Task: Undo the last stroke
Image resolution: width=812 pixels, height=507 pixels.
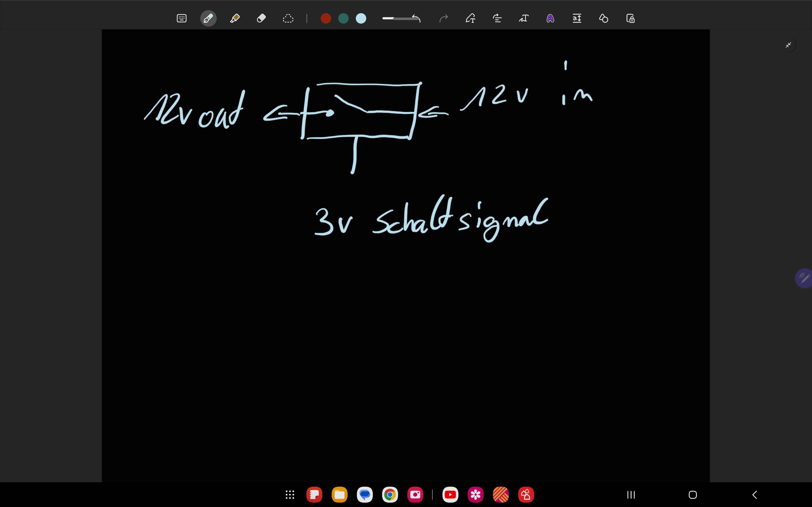Action: [x=416, y=18]
